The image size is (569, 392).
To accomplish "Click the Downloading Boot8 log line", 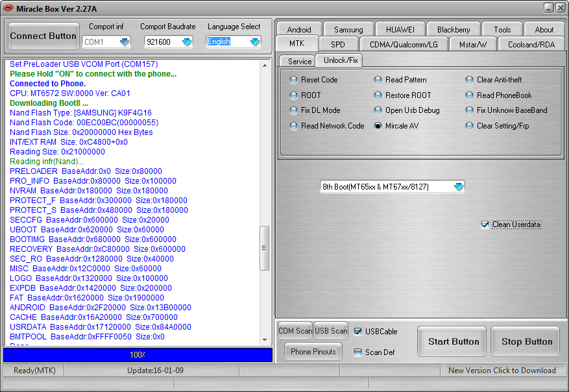I will pos(49,103).
